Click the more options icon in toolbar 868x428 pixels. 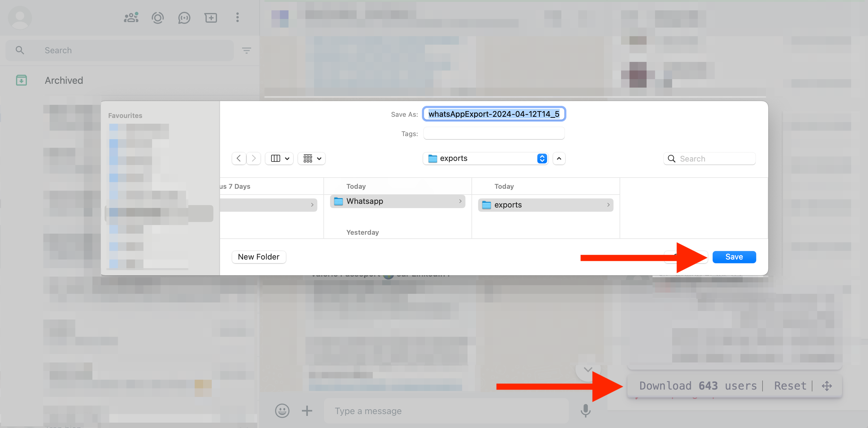[237, 17]
